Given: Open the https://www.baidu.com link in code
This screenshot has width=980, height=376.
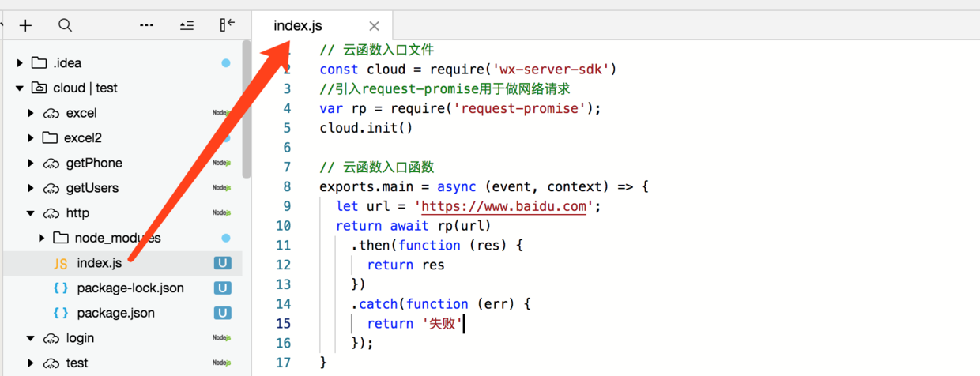Looking at the screenshot, I should pos(503,207).
